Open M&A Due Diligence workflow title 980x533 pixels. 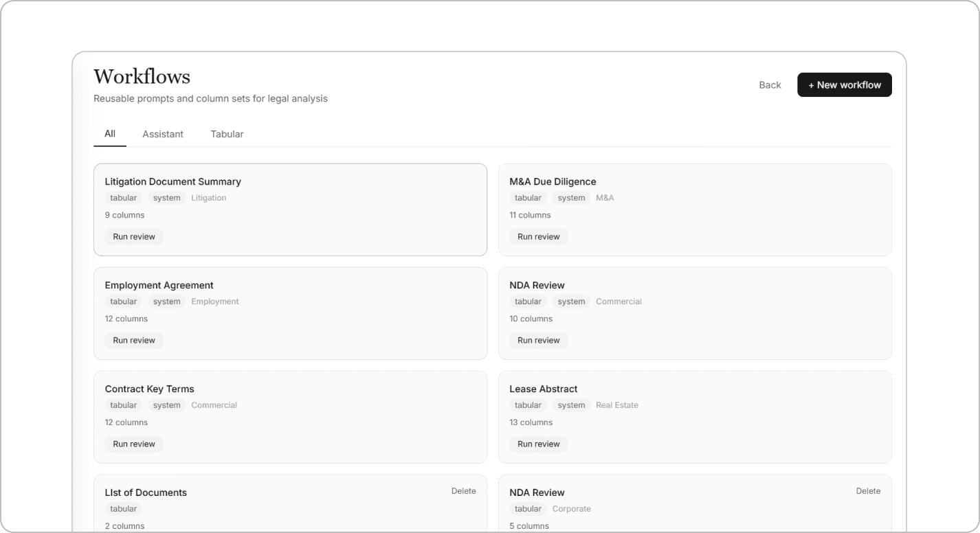(553, 182)
